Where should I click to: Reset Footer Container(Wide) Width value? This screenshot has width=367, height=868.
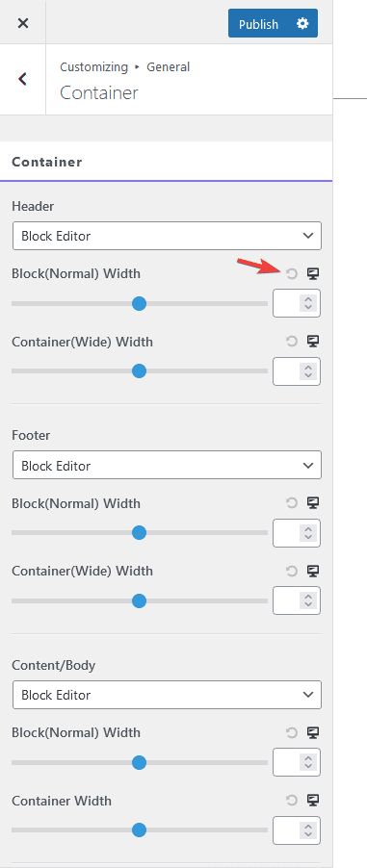pyautogui.click(x=292, y=572)
